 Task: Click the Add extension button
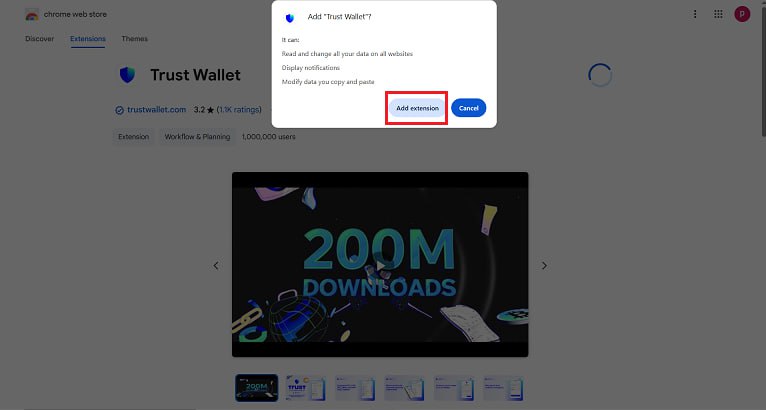[417, 108]
